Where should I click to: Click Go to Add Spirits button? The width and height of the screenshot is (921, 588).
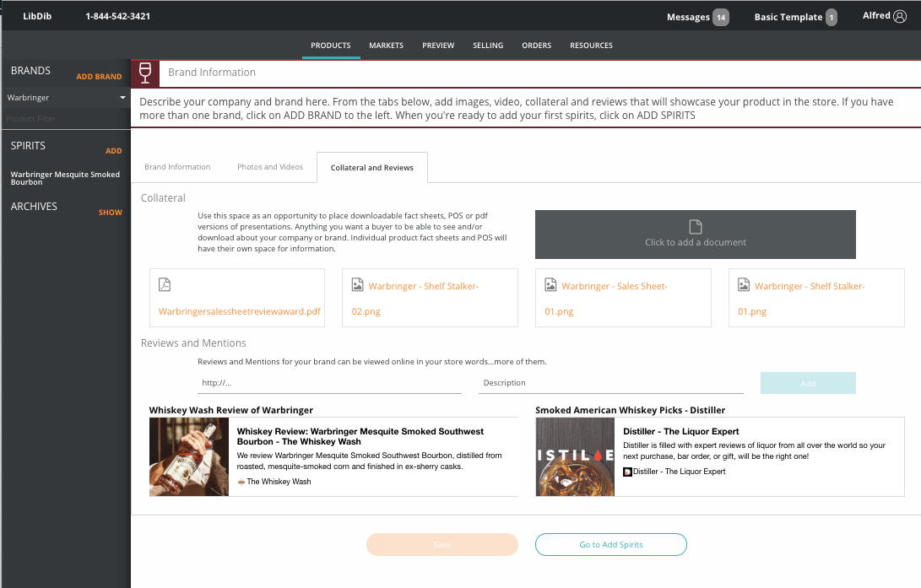coord(611,545)
